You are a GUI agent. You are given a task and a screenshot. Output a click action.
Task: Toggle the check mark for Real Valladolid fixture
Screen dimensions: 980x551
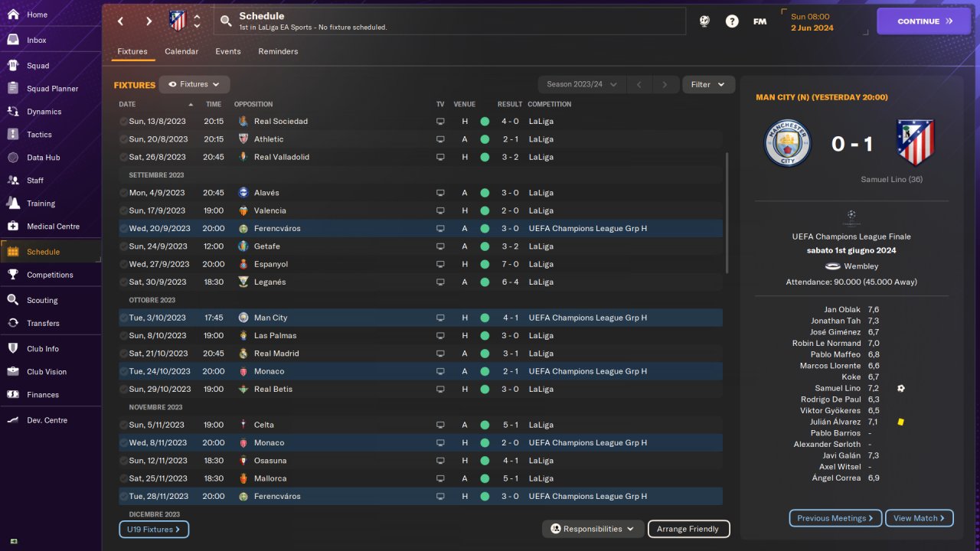coord(123,157)
